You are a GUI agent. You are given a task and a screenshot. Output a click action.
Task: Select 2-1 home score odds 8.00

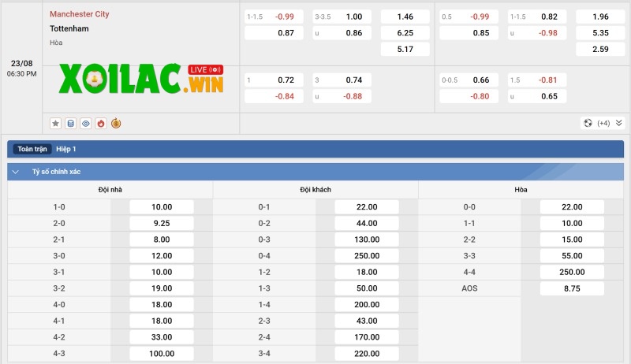coord(162,240)
